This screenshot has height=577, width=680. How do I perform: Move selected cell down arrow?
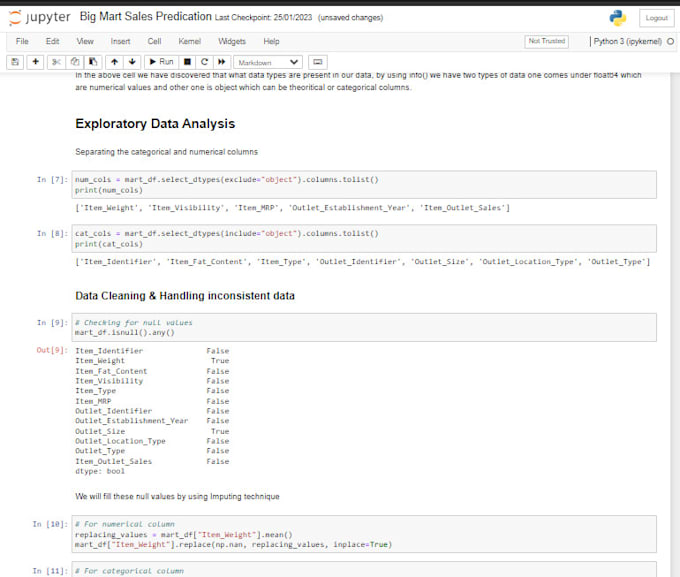(x=132, y=62)
